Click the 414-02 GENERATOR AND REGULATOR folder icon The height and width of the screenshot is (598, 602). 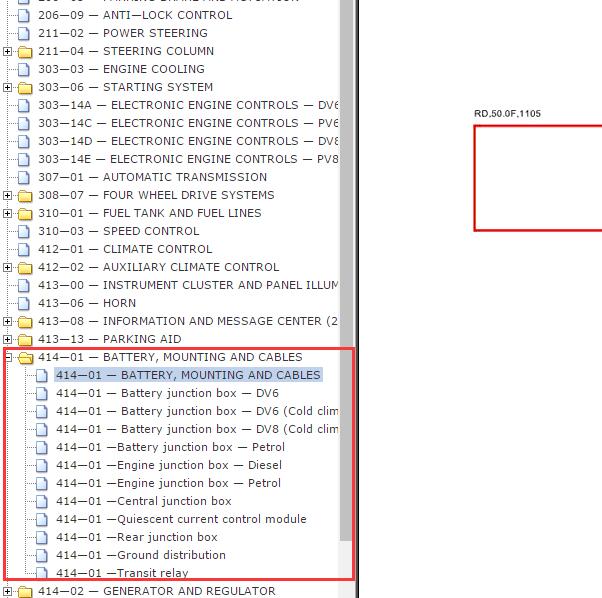coord(25,592)
